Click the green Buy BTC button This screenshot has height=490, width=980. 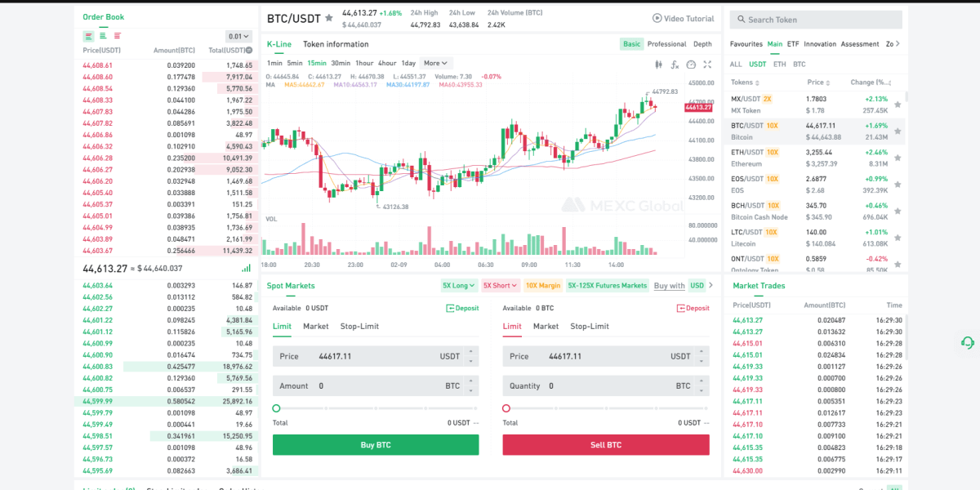(x=376, y=444)
